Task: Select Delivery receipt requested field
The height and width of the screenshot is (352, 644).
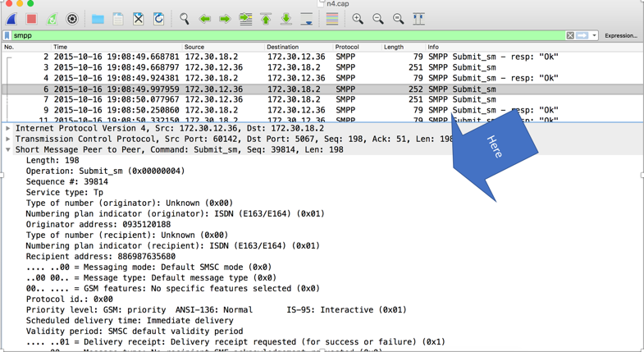Action: pos(235,341)
